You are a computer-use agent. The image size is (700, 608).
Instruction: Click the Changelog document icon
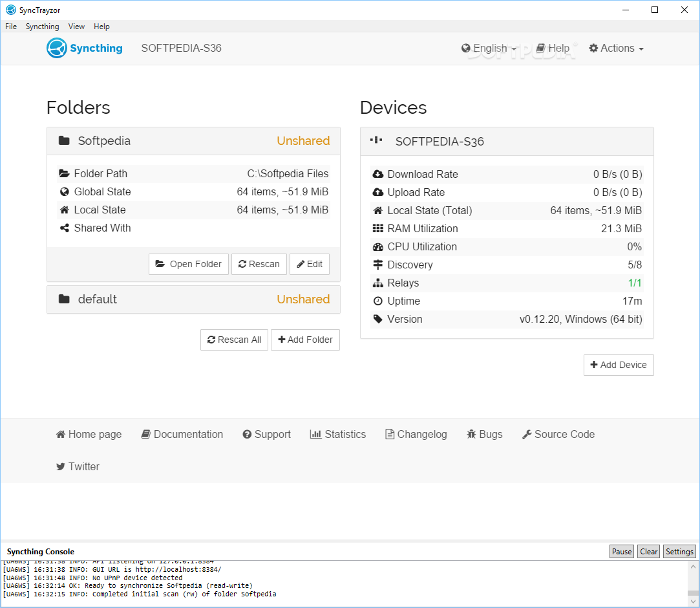point(390,434)
